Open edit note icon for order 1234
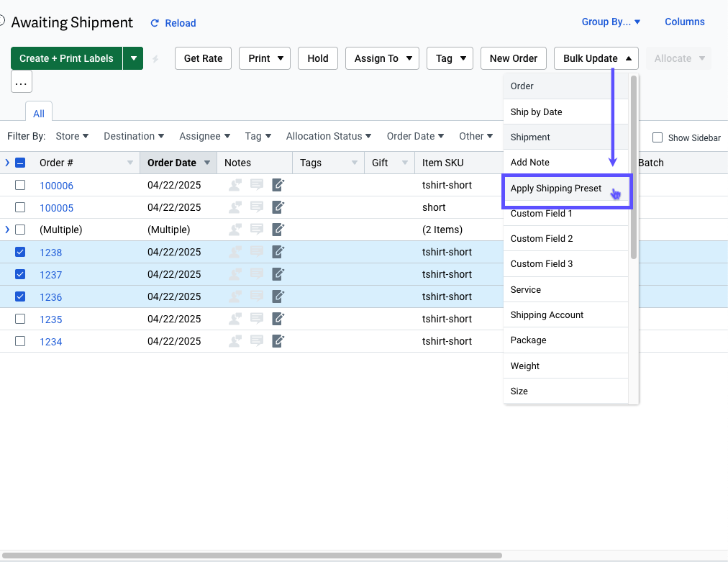 pos(278,341)
